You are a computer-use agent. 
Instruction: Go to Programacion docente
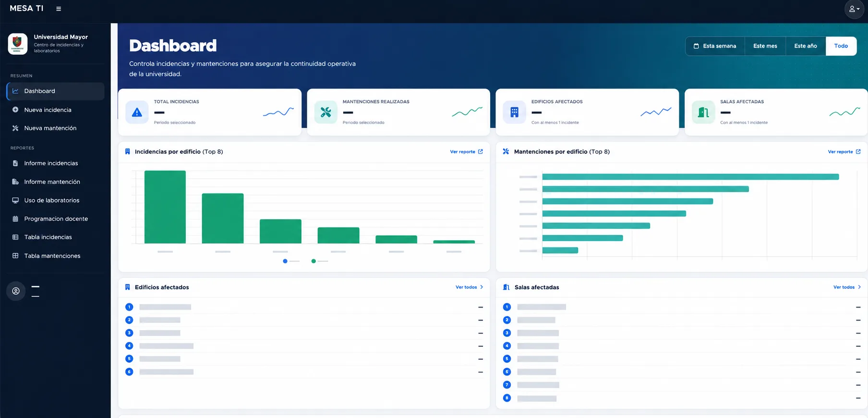click(x=56, y=219)
